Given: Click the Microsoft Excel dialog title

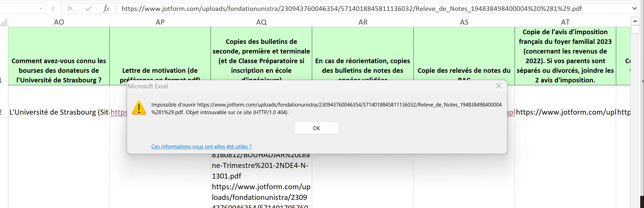Looking at the screenshot, I should [148, 86].
